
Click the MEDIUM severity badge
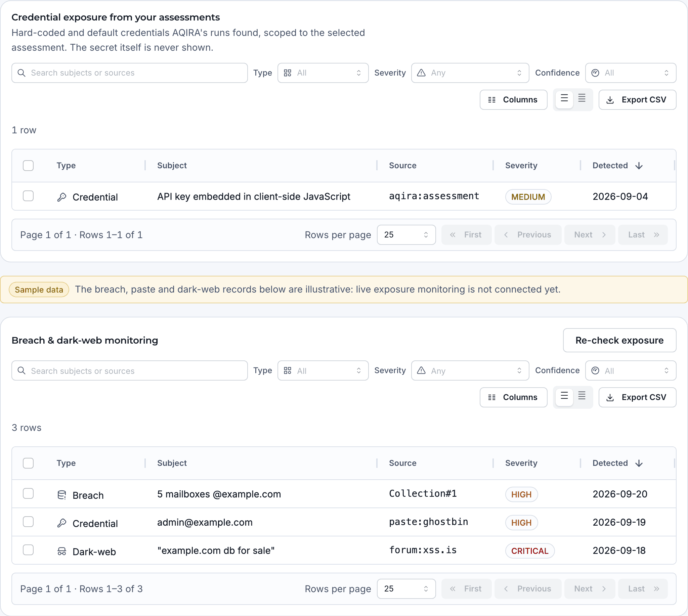tap(528, 197)
